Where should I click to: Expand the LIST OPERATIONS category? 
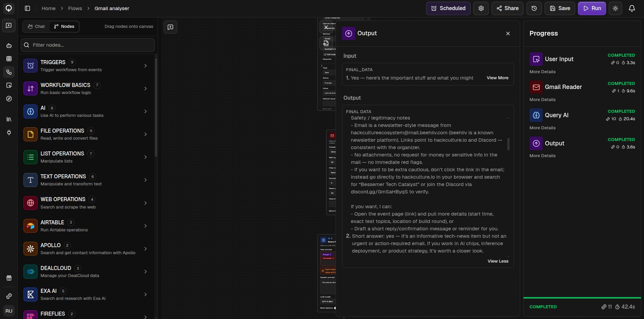pos(145,157)
